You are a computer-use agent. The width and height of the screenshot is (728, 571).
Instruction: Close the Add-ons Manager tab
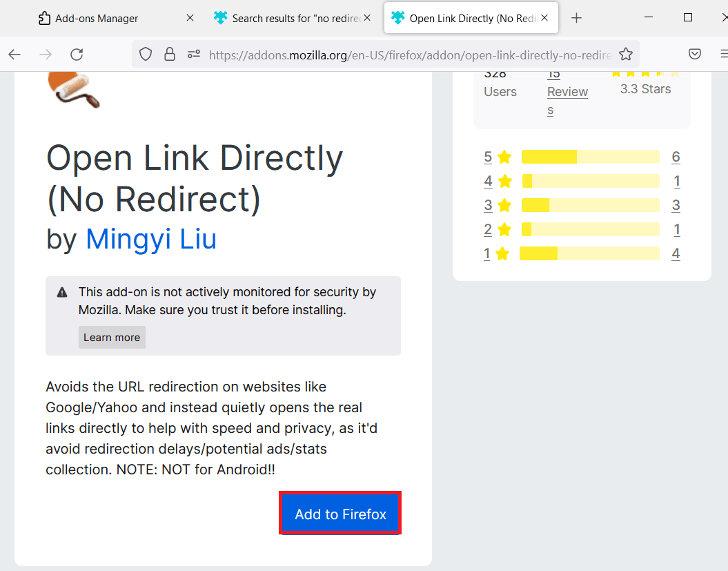[x=190, y=18]
